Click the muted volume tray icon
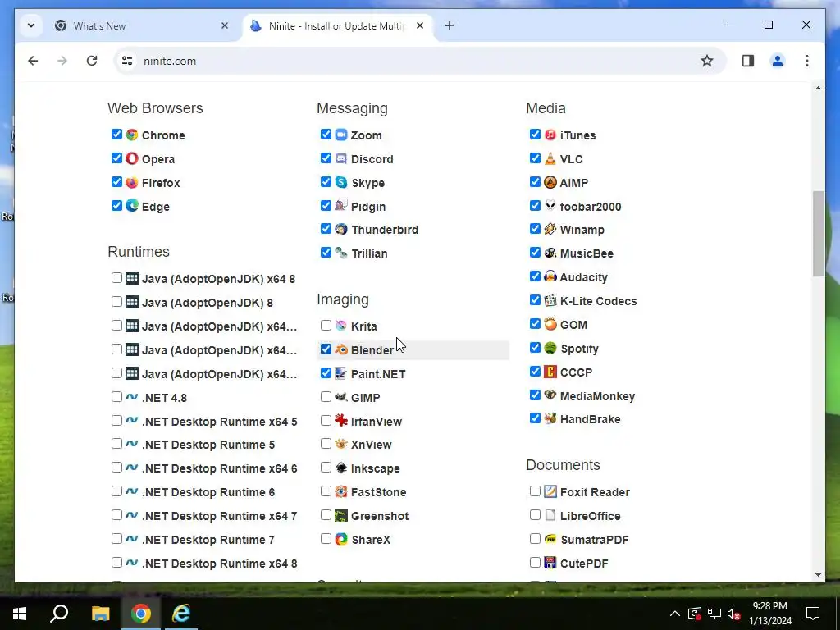Image resolution: width=840 pixels, height=630 pixels. [x=734, y=614]
